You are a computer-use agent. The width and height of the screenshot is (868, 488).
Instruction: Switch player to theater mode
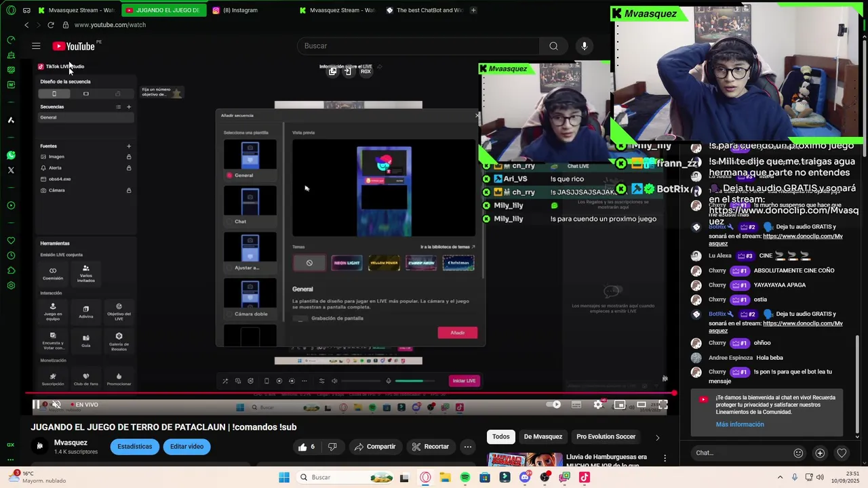(642, 405)
